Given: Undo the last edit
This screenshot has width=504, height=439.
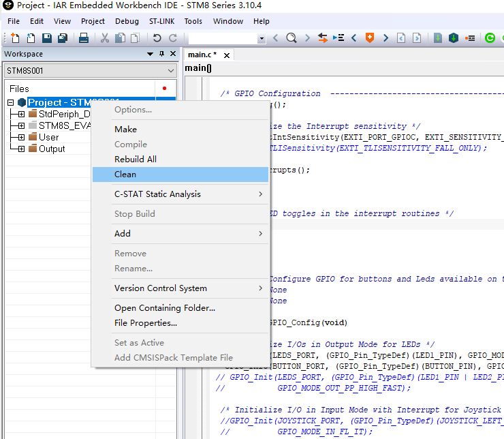Looking at the screenshot, I should 157,38.
